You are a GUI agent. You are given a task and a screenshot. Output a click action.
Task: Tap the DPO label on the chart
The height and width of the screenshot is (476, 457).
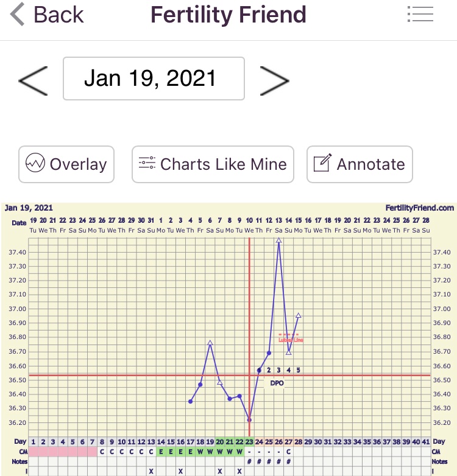pos(277,383)
